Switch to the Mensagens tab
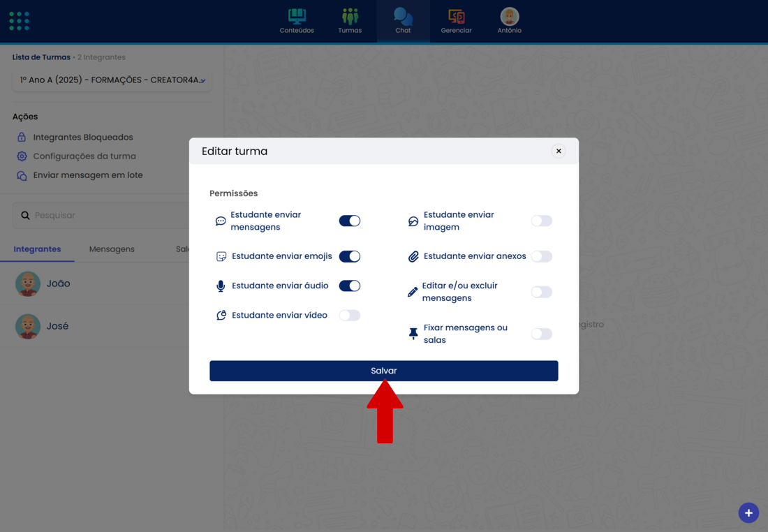The height and width of the screenshot is (532, 768). (112, 249)
